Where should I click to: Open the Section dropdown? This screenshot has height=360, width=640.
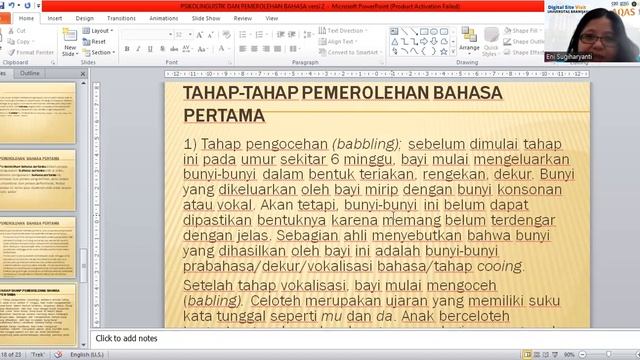[99, 52]
